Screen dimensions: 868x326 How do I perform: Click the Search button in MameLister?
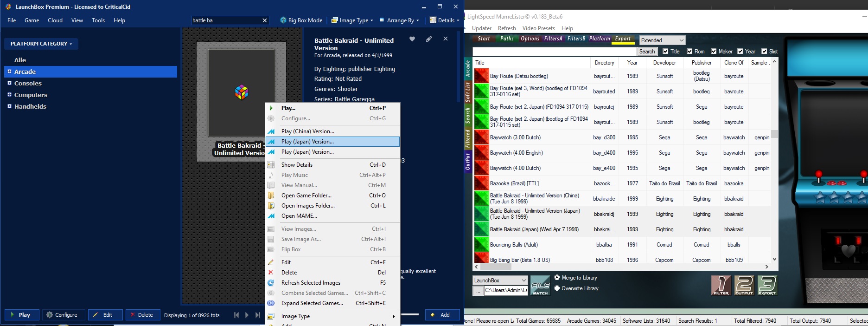click(647, 52)
